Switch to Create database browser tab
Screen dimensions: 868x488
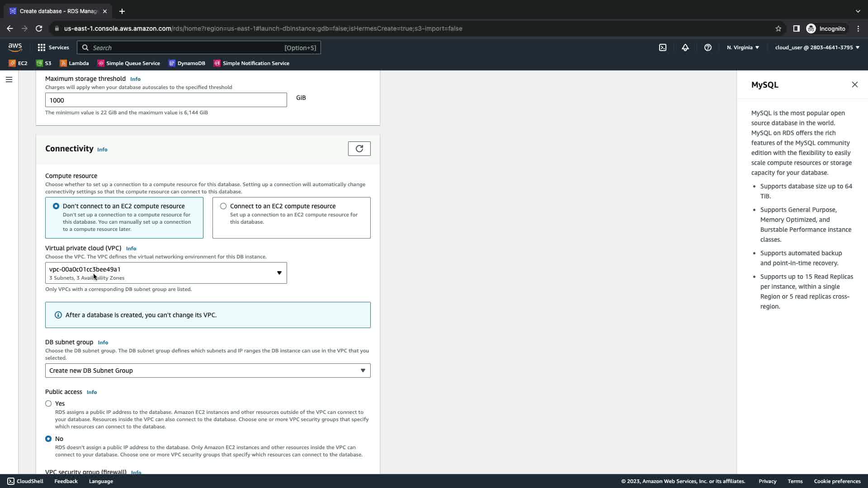click(x=59, y=11)
